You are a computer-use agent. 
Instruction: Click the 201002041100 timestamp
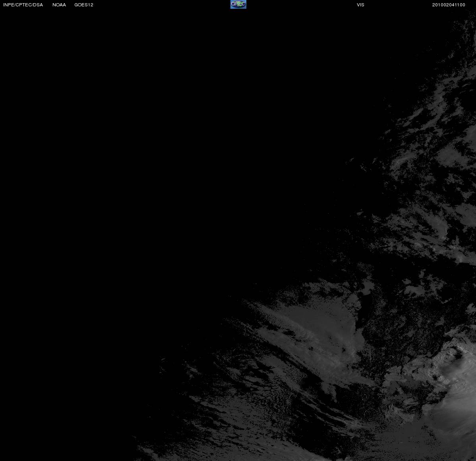pos(449,5)
